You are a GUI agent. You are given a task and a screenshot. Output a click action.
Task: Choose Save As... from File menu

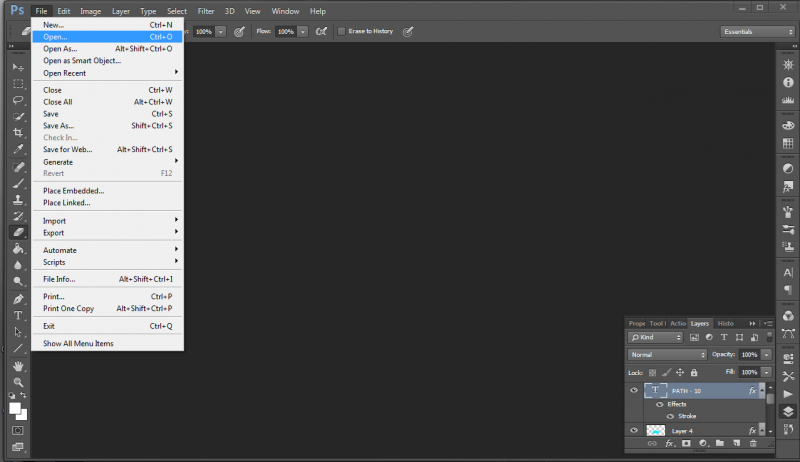pos(58,126)
